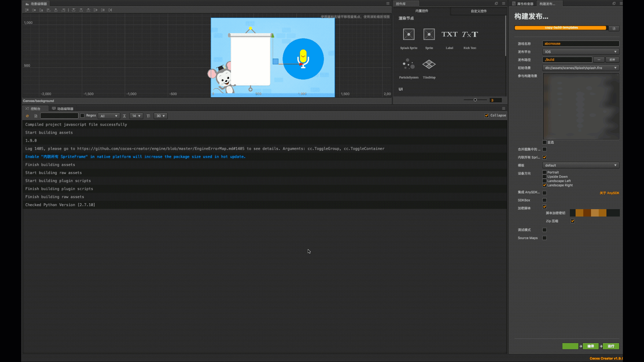Click the widget library zoom slider handle
644x362 pixels.
[475, 100]
